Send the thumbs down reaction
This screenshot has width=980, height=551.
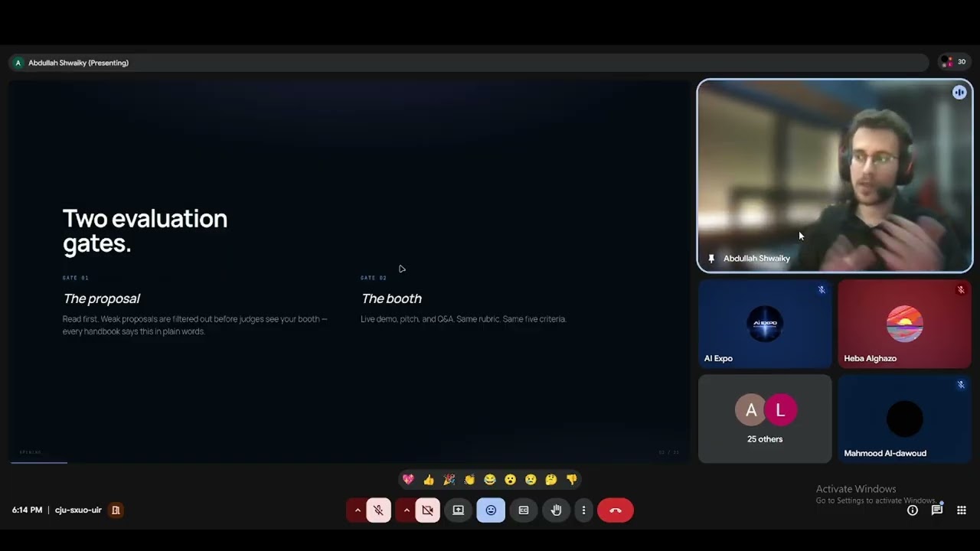point(571,480)
